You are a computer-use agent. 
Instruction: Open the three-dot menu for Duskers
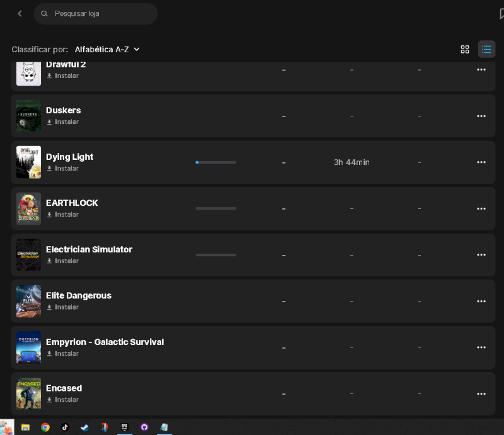click(481, 116)
